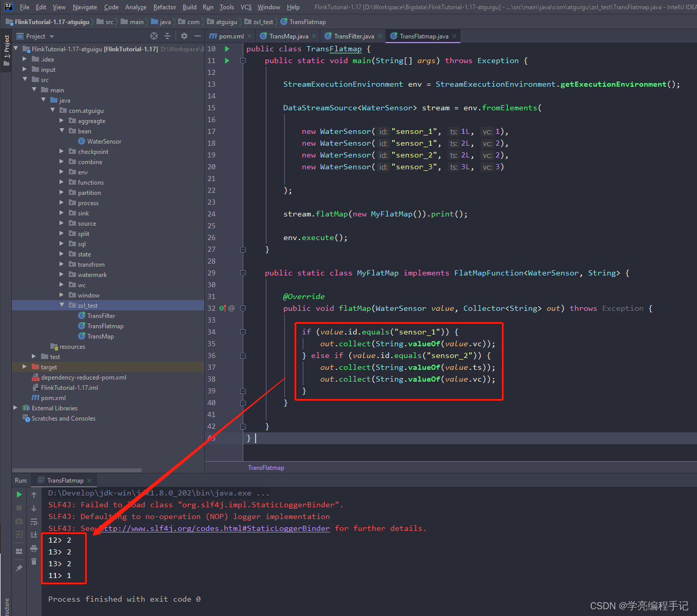Open the slf4j.org StaticLoggerBinder link
The width and height of the screenshot is (697, 616).
tap(215, 528)
